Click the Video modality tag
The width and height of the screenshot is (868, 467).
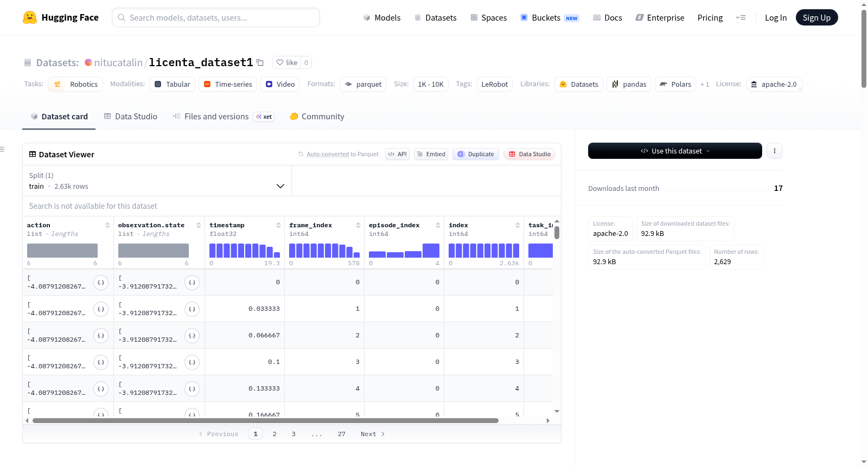(280, 84)
